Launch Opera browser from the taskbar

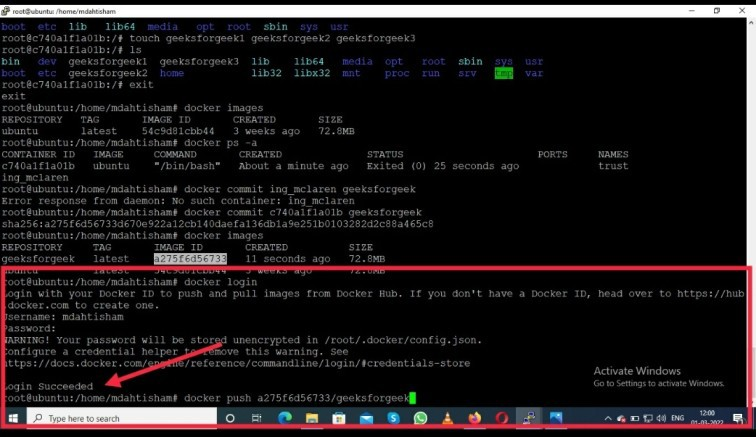502,418
